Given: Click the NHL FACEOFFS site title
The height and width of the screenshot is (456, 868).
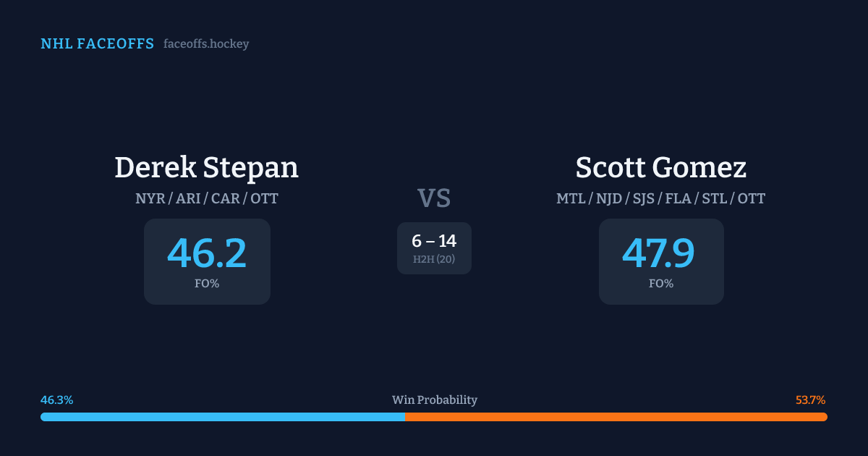Looking at the screenshot, I should 97,44.
